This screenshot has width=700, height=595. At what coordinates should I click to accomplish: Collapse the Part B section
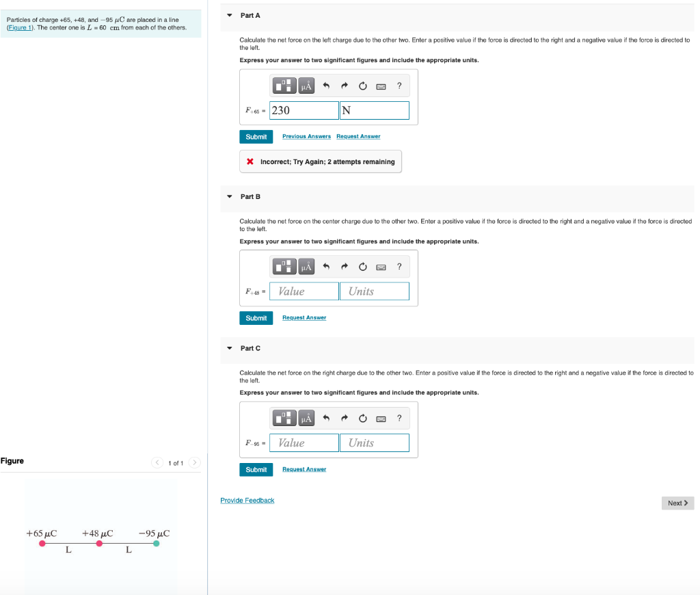click(x=228, y=196)
